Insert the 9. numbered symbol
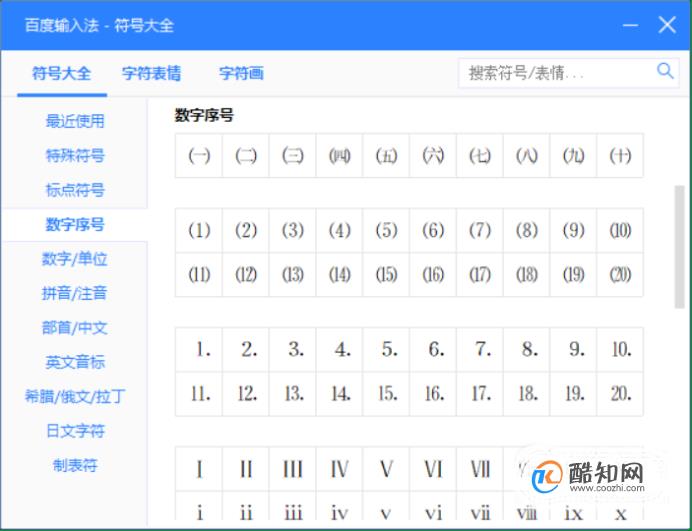The image size is (692, 531). pyautogui.click(x=573, y=350)
